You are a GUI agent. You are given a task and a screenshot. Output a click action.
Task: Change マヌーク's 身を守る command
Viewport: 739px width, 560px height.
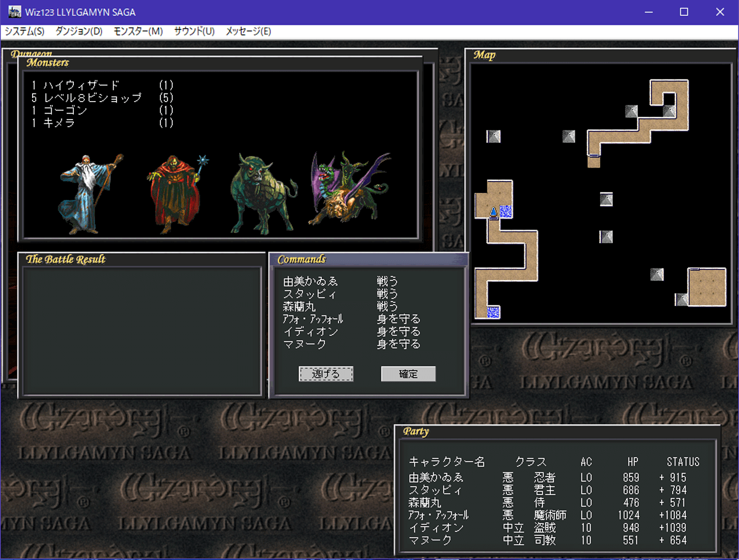coord(398,344)
